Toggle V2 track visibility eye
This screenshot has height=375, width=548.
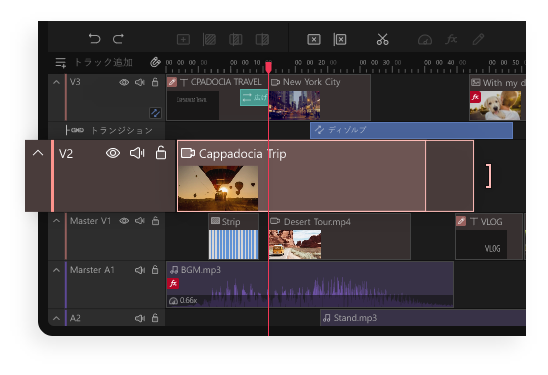click(x=113, y=153)
